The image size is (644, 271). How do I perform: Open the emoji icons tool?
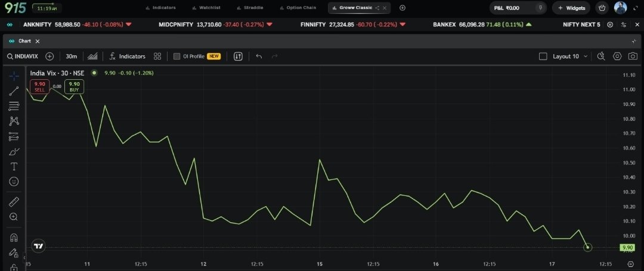coord(14,182)
